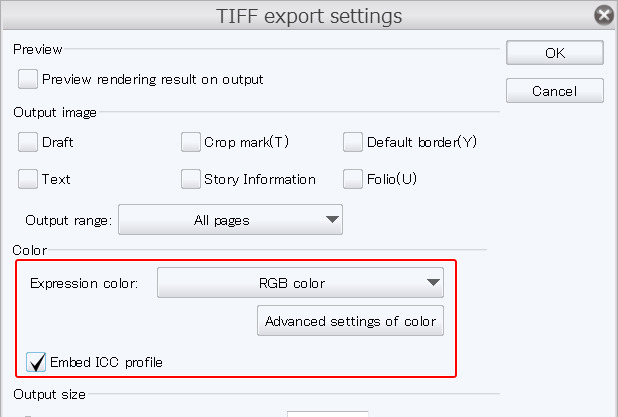Click the Expression color label
Screen dimensions: 618x417
[84, 283]
